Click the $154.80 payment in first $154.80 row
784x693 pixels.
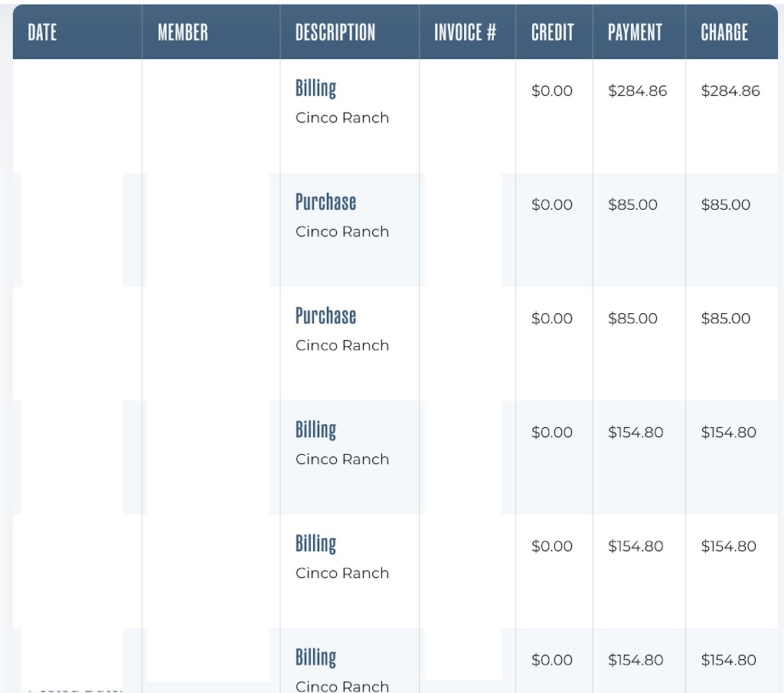(635, 433)
